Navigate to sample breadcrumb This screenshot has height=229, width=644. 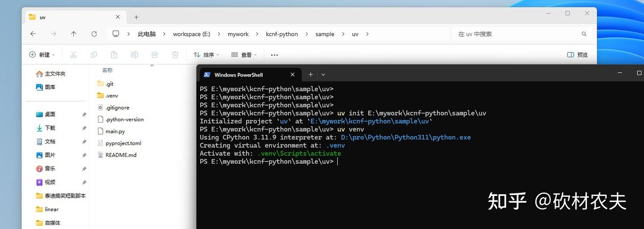(325, 34)
